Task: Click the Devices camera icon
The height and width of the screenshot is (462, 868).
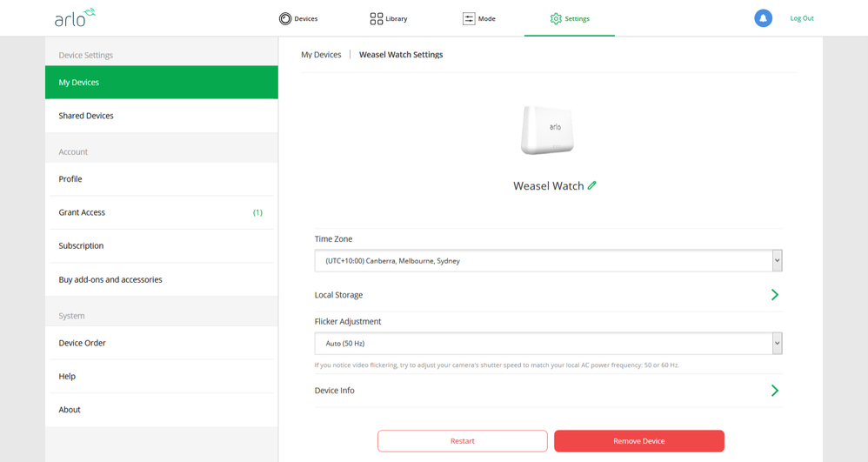Action: [x=285, y=19]
